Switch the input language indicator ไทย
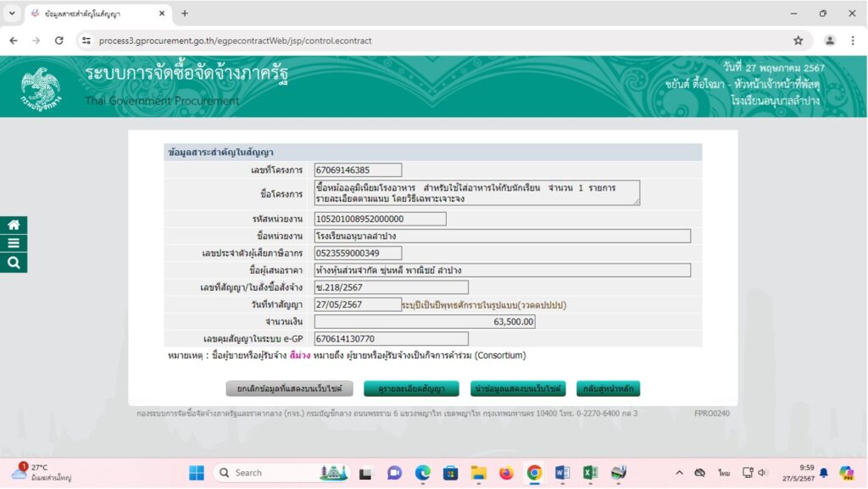Viewport: 868px width, 489px height. pos(724,473)
